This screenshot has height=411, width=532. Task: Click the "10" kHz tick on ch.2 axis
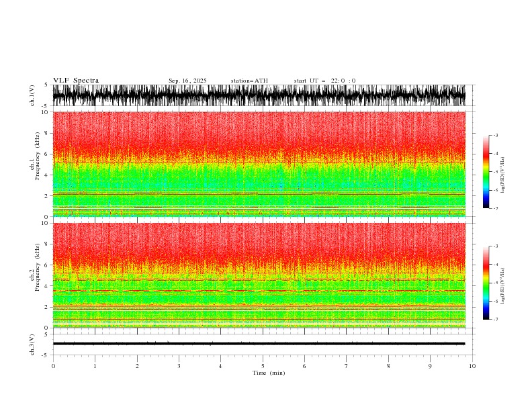click(46, 223)
